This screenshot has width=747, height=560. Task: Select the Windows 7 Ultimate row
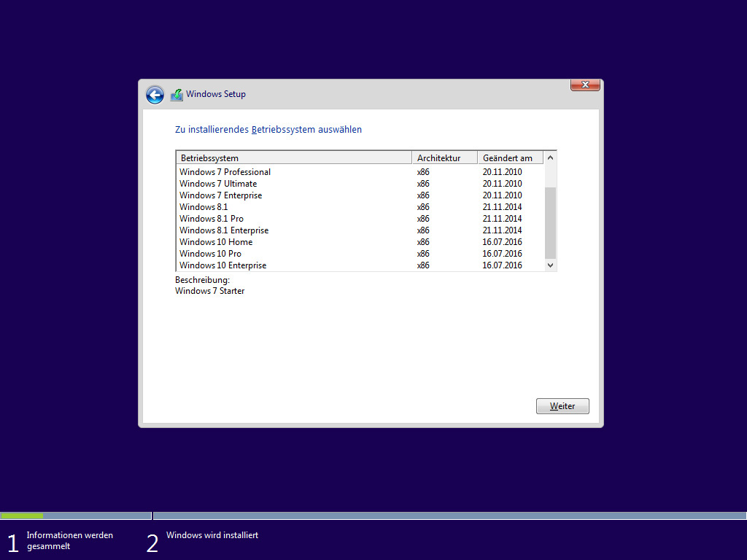point(360,184)
